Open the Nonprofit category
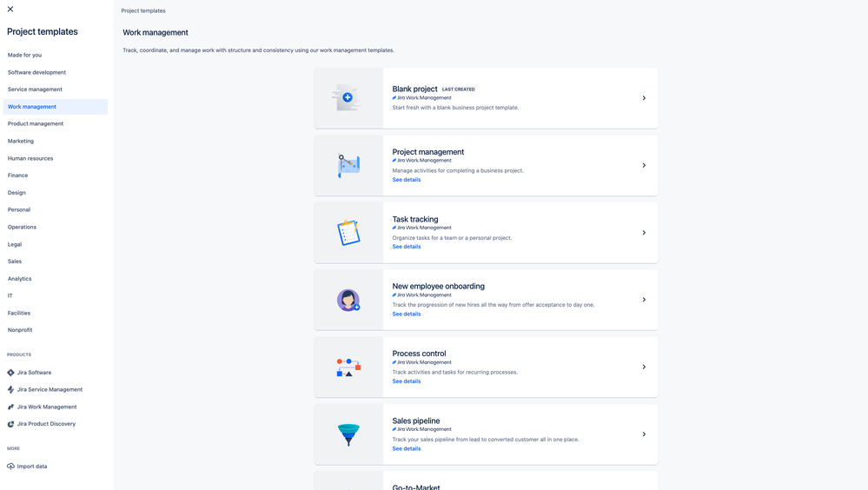The image size is (868, 490). coord(20,329)
